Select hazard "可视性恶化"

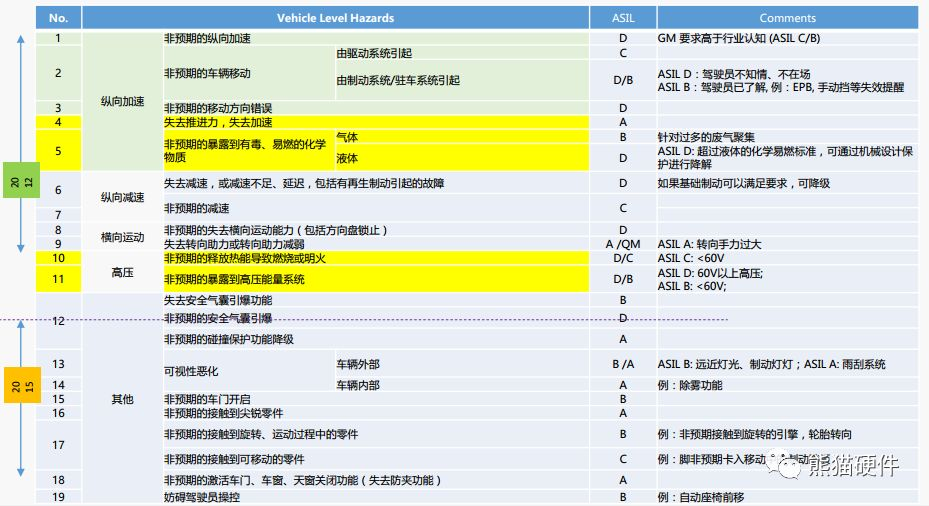pos(191,372)
